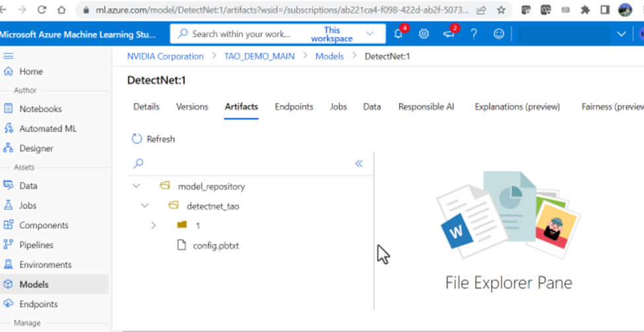
Task: Click the smiley feedback icon
Action: 499,34
